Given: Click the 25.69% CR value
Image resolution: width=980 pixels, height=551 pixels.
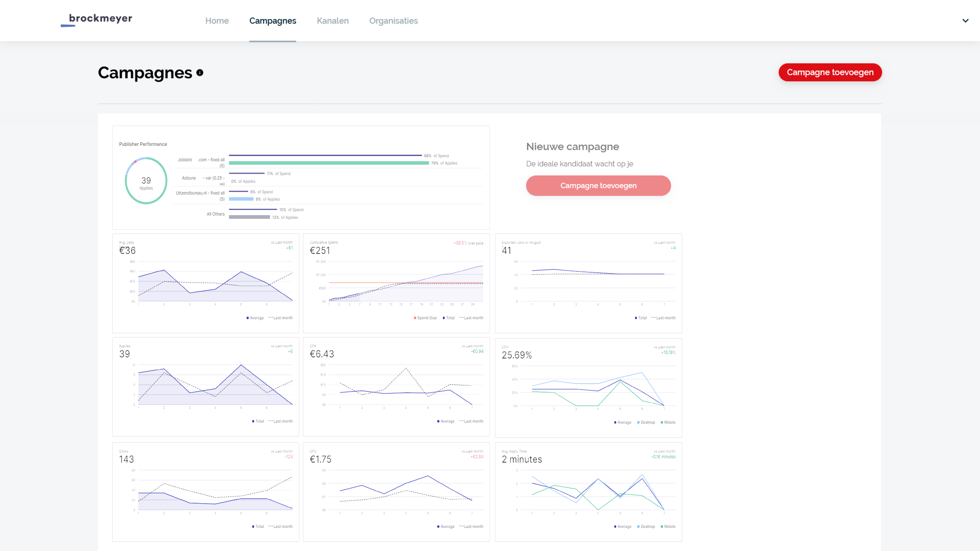Looking at the screenshot, I should coord(517,355).
